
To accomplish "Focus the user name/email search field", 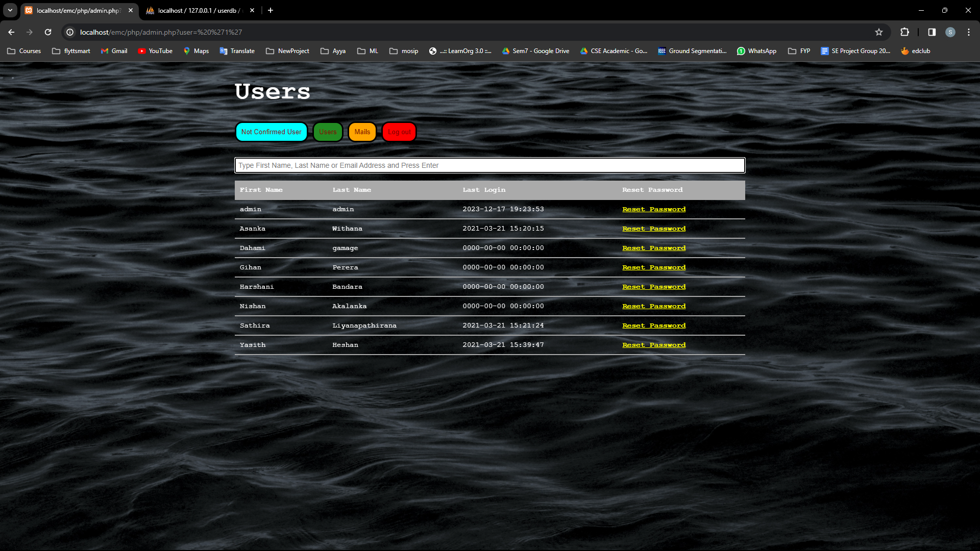I will (490, 165).
